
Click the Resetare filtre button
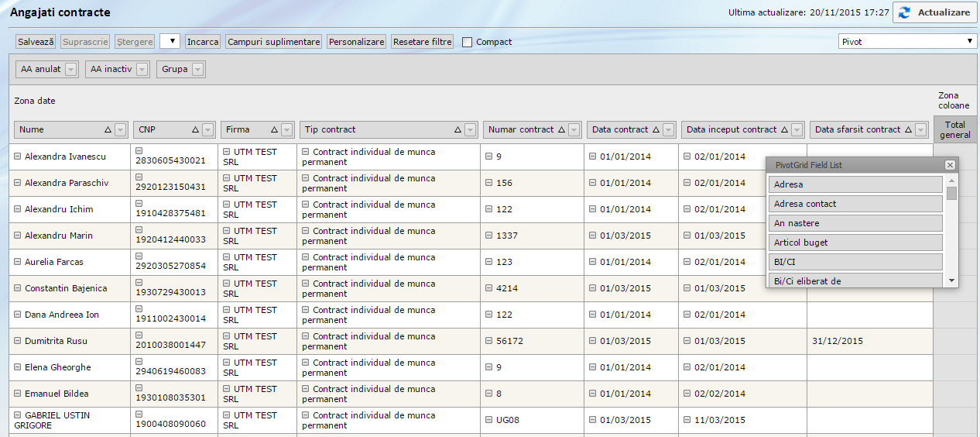[x=423, y=42]
